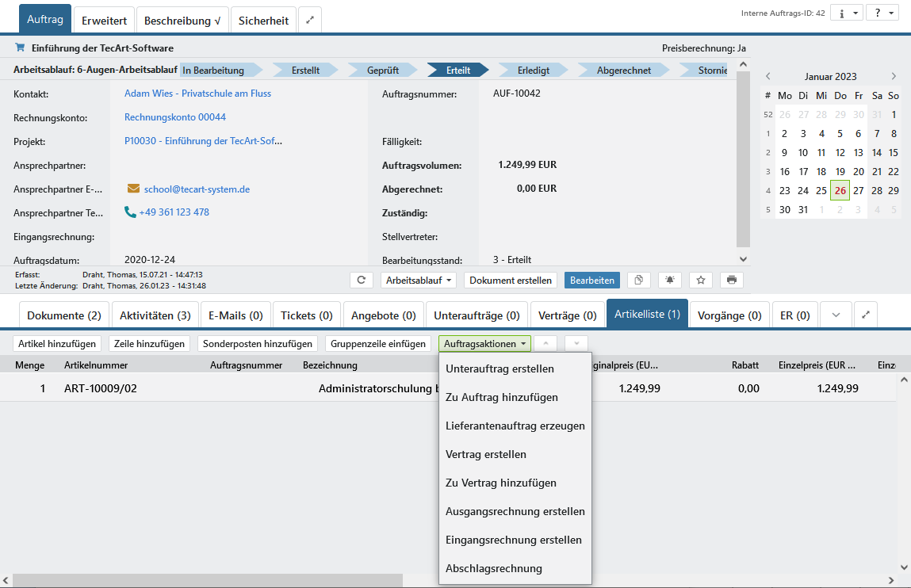Image resolution: width=911 pixels, height=588 pixels.
Task: Expand top panel with the arrows icon
Action: (x=310, y=21)
